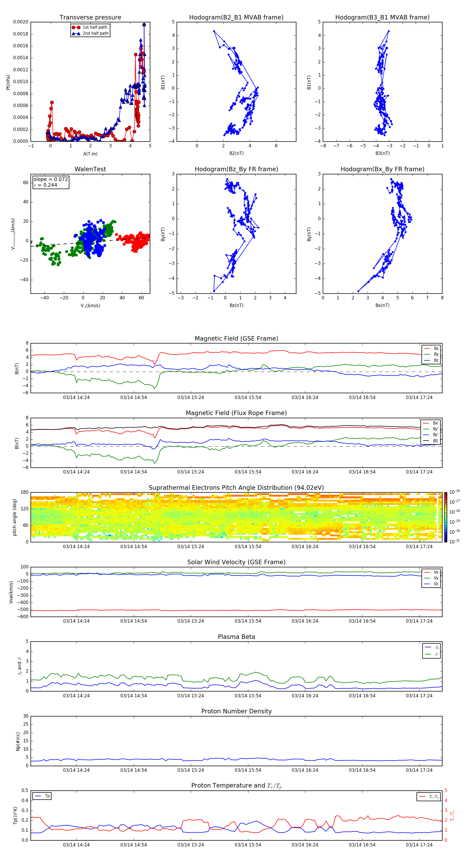Click the "Tp(10^6K)" y-axis label
Viewport: 473px width, 868px height.
click(x=15, y=815)
